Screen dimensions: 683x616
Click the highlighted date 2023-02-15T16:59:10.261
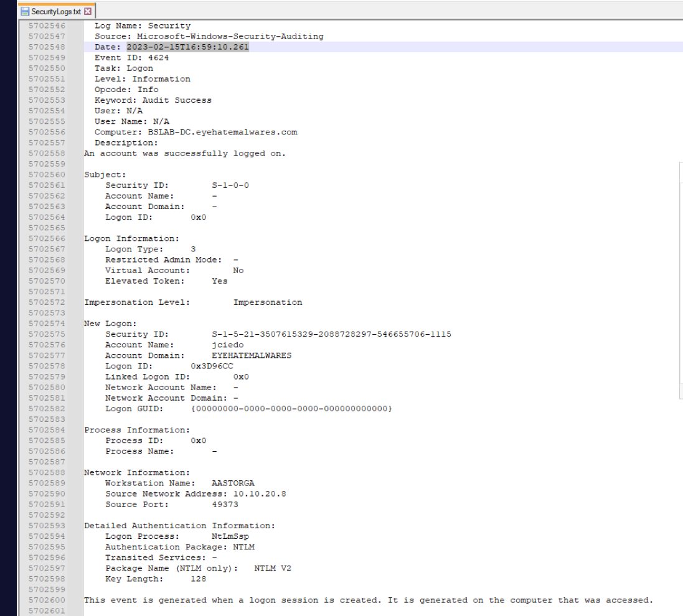point(187,47)
